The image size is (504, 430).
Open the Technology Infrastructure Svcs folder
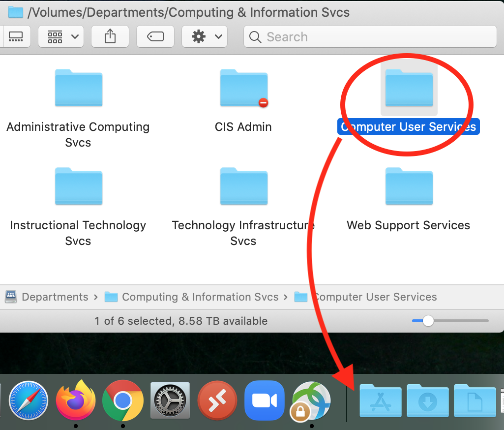243,186
